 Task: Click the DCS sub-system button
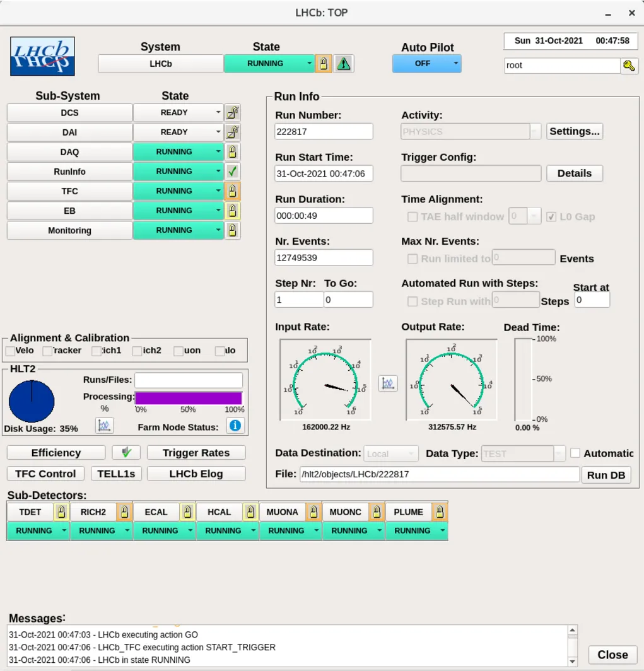(70, 113)
